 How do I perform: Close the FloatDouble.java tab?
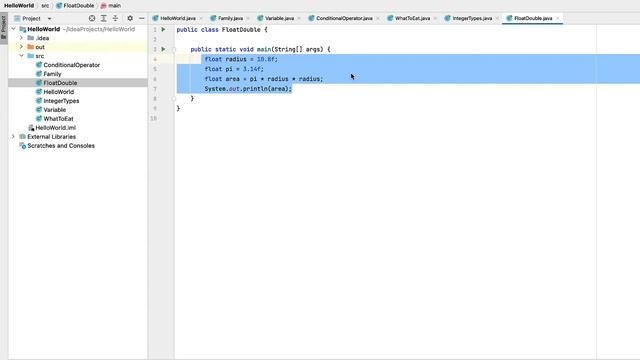coord(558,18)
